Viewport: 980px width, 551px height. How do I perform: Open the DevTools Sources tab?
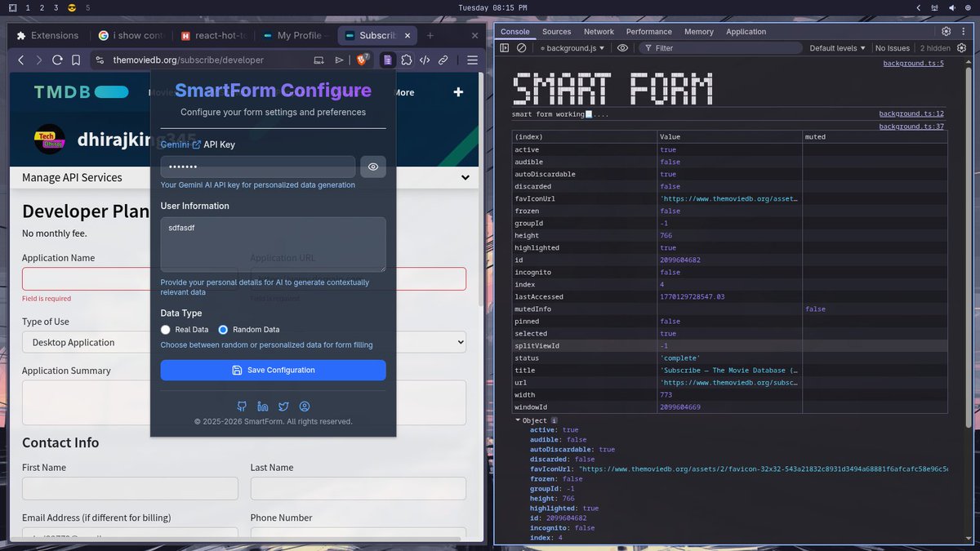[556, 31]
